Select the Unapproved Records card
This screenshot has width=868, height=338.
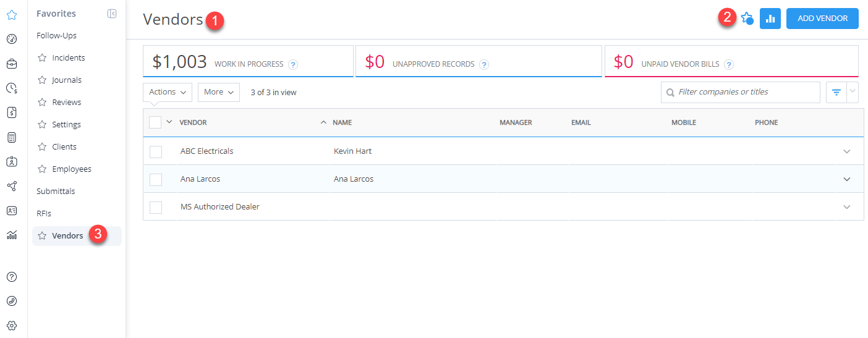(x=479, y=61)
